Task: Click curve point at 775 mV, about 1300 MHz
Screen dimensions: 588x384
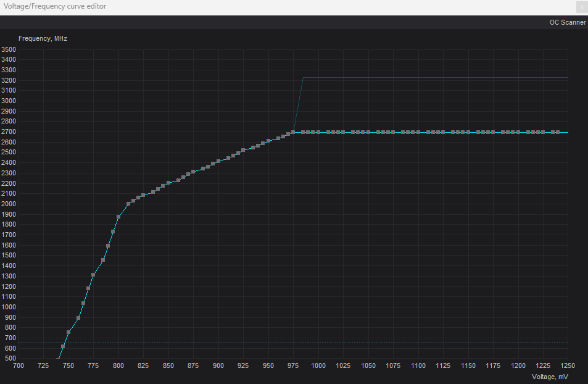Action: [x=93, y=275]
